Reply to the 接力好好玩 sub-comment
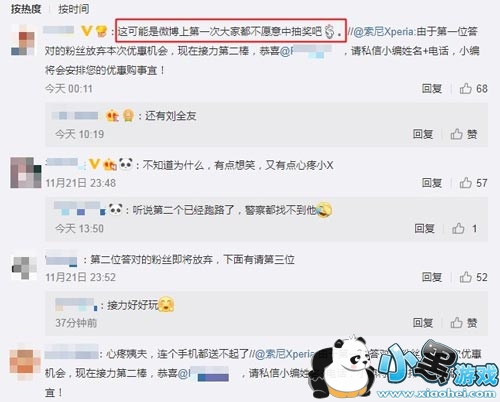Image resolution: width=500 pixels, height=402 pixels. click(x=423, y=323)
